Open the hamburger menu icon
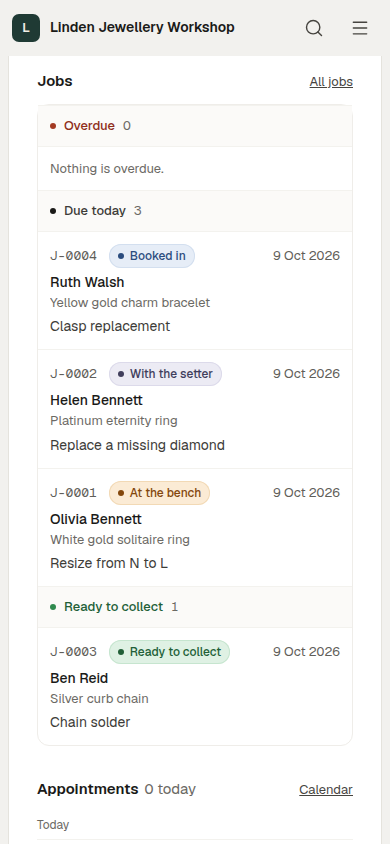Image resolution: width=390 pixels, height=844 pixels. coord(360,28)
